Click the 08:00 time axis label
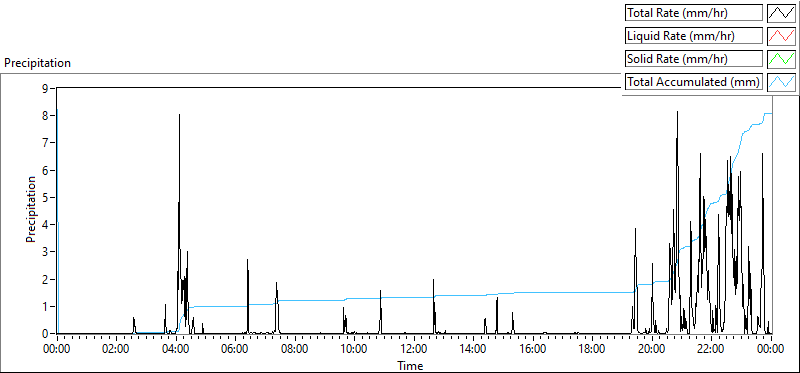Image resolution: width=800 pixels, height=373 pixels. (295, 350)
